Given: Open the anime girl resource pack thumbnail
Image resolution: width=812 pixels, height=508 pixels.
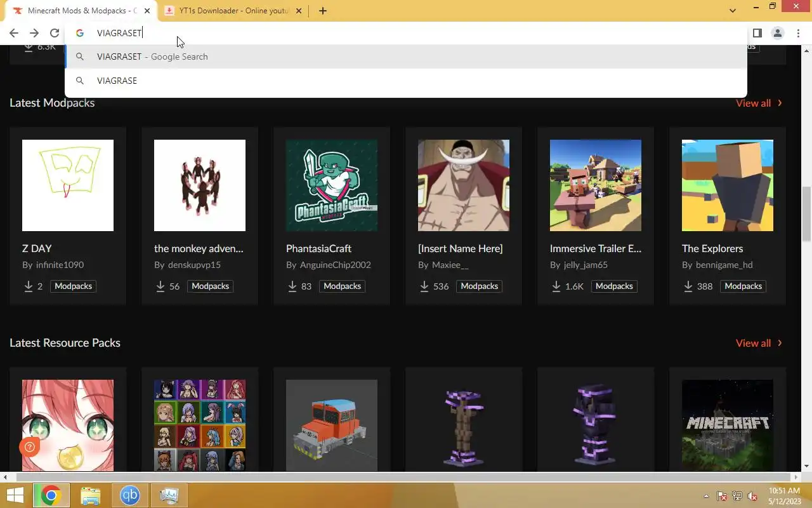Looking at the screenshot, I should 68,425.
